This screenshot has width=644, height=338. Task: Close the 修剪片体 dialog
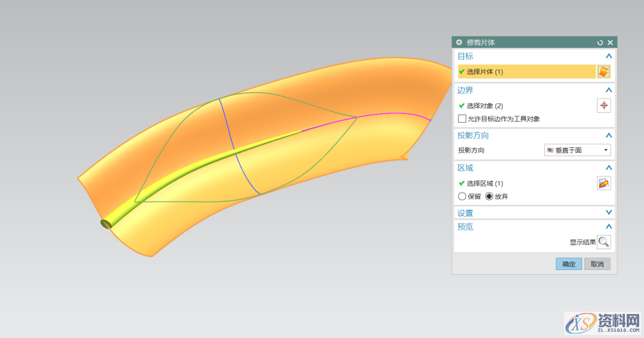tap(610, 42)
